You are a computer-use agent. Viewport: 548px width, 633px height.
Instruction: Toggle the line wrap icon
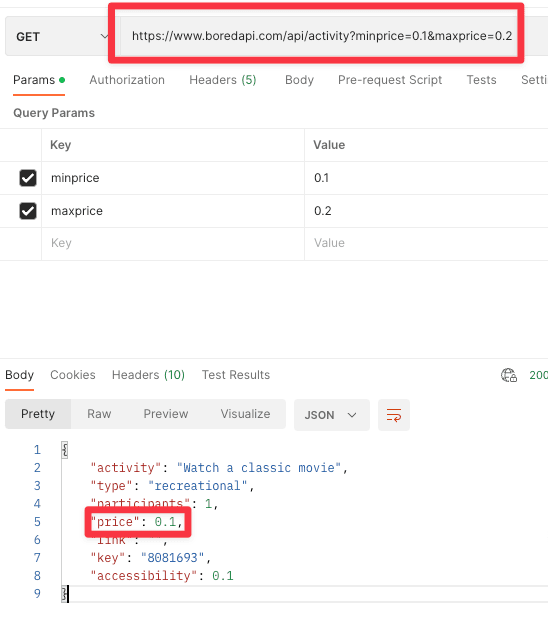(394, 415)
